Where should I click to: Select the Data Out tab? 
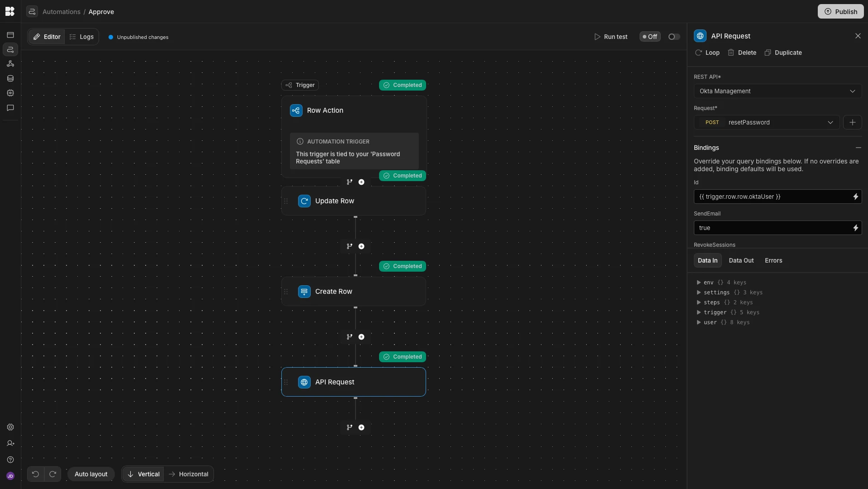[741, 260]
